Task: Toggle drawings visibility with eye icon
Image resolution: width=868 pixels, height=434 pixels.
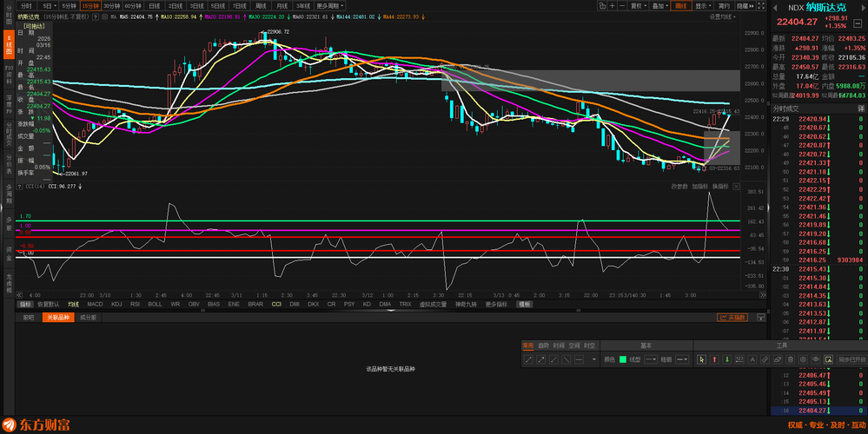Action: 816,359
